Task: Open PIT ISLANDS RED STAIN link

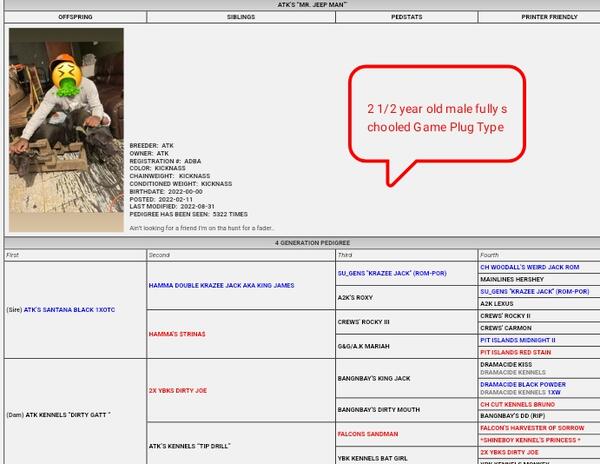Action: (516, 352)
